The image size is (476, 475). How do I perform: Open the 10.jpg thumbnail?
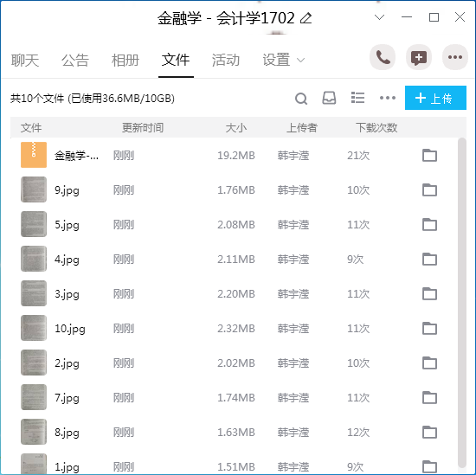coord(34,328)
